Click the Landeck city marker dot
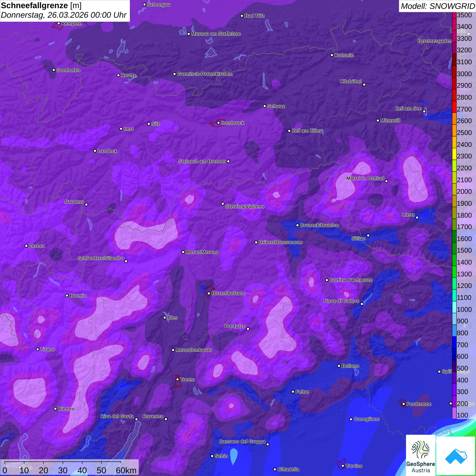The width and height of the screenshot is (476, 476). pyautogui.click(x=95, y=151)
